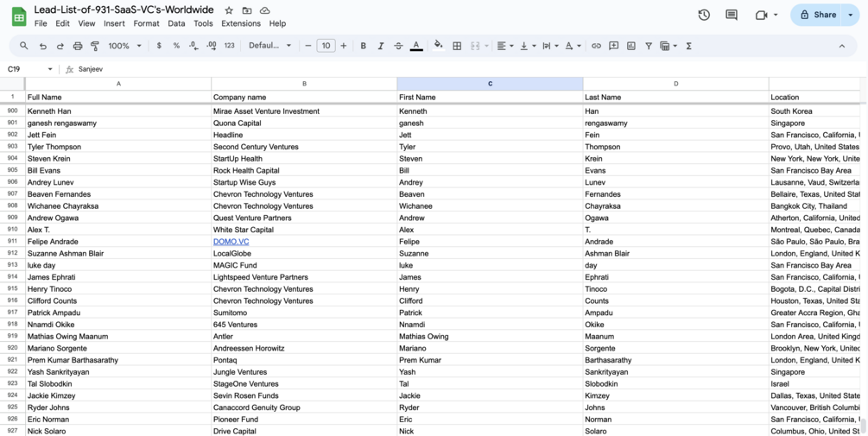Star the document

click(229, 10)
